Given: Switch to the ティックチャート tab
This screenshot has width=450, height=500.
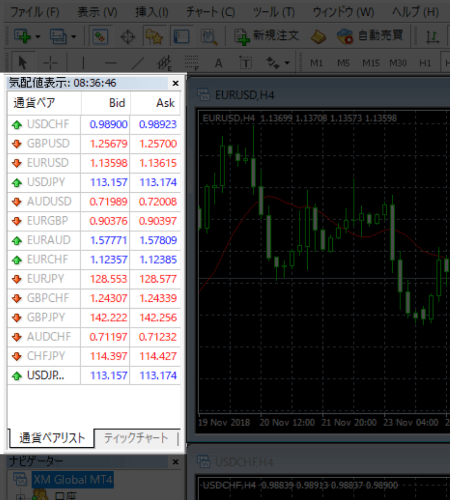Looking at the screenshot, I should [x=136, y=438].
